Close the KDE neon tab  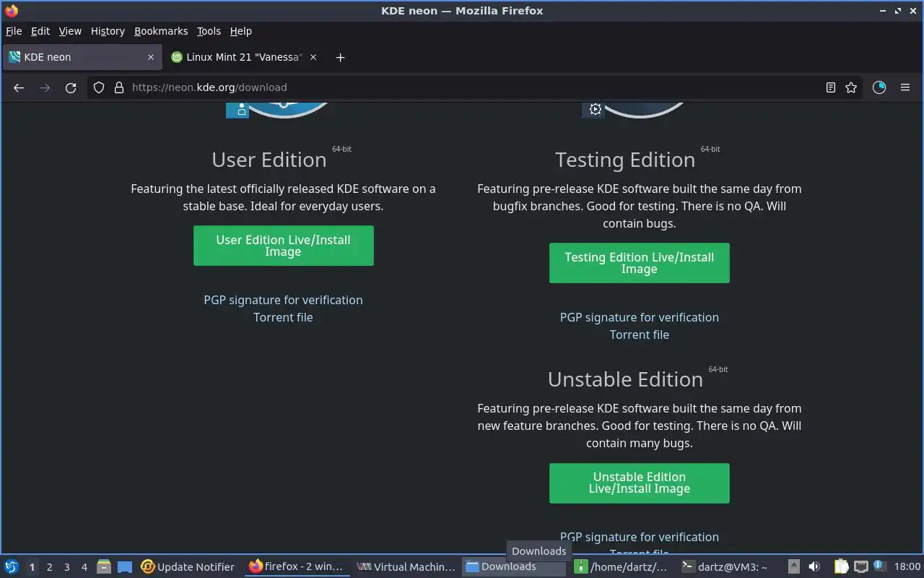pos(151,57)
